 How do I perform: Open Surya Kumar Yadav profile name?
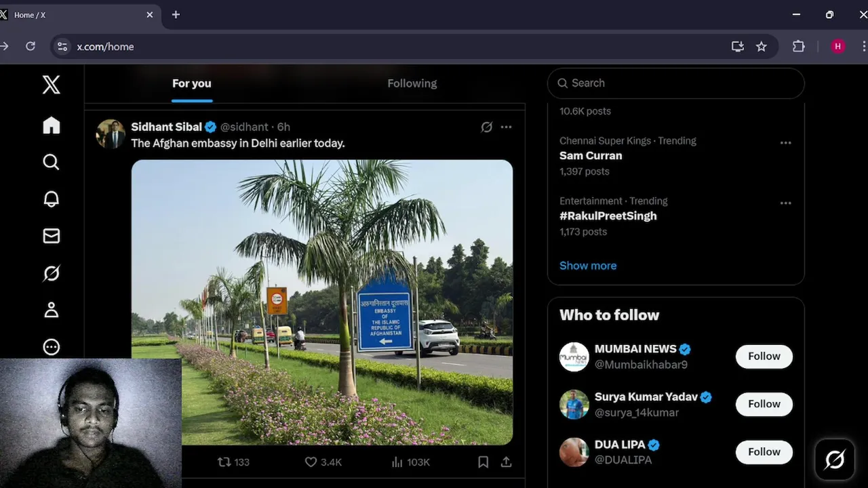pyautogui.click(x=646, y=397)
